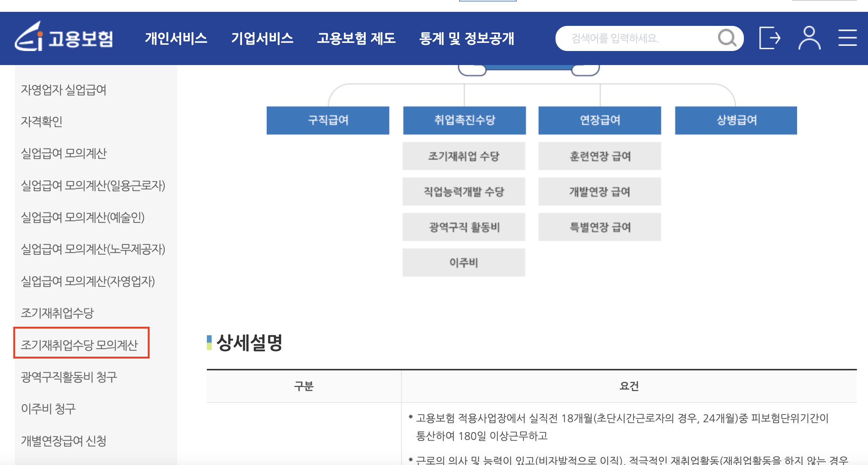This screenshot has height=465, width=868.
Task: Go to 자영업자 실업급여 sidebar link
Action: [64, 90]
